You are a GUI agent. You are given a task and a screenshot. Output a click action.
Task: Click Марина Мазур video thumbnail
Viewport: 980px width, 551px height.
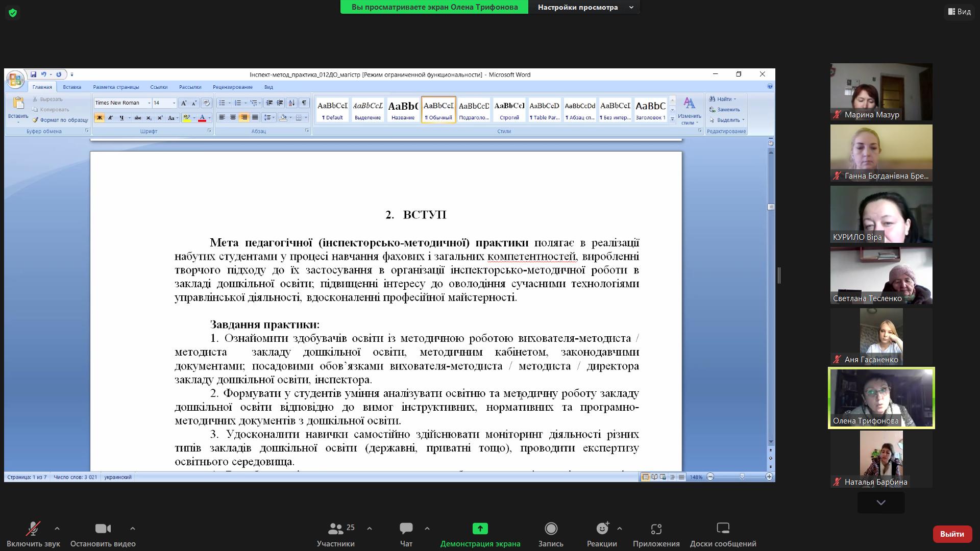point(881,92)
